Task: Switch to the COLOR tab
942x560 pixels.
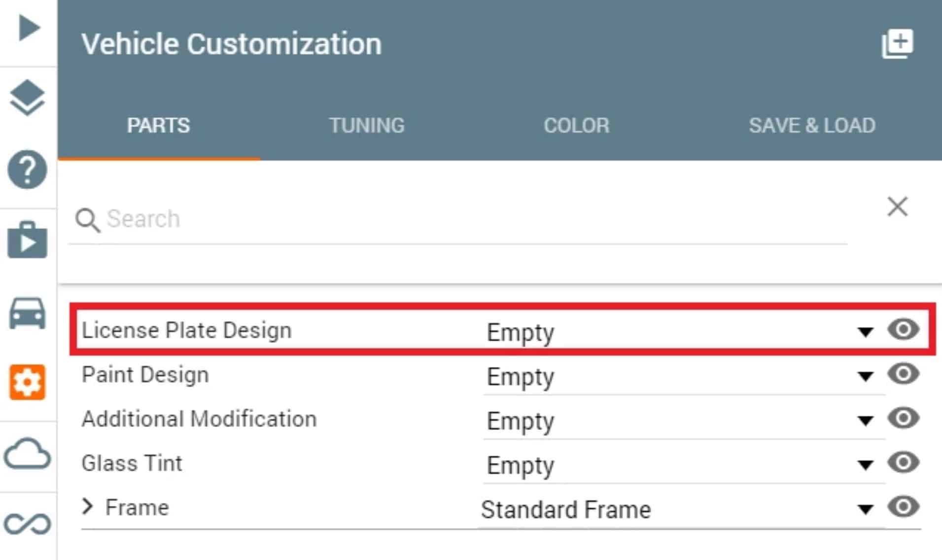Action: click(x=576, y=126)
